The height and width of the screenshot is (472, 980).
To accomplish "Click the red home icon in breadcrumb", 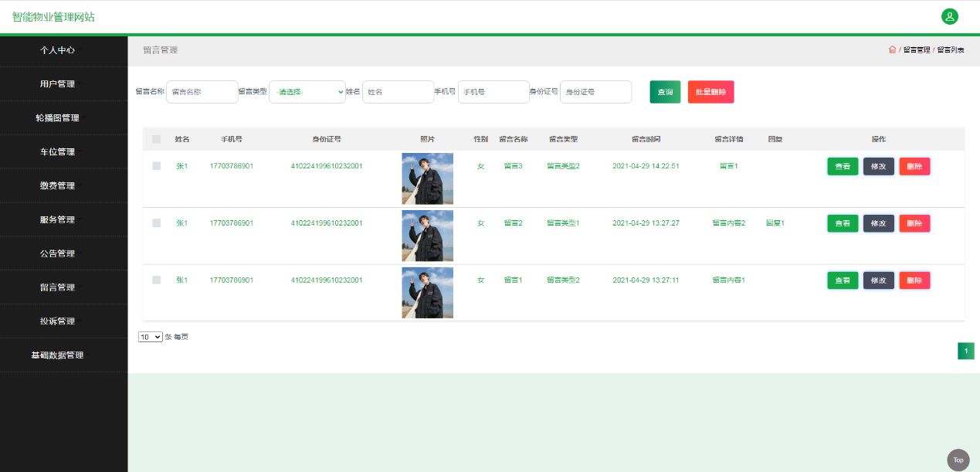I will click(x=892, y=49).
